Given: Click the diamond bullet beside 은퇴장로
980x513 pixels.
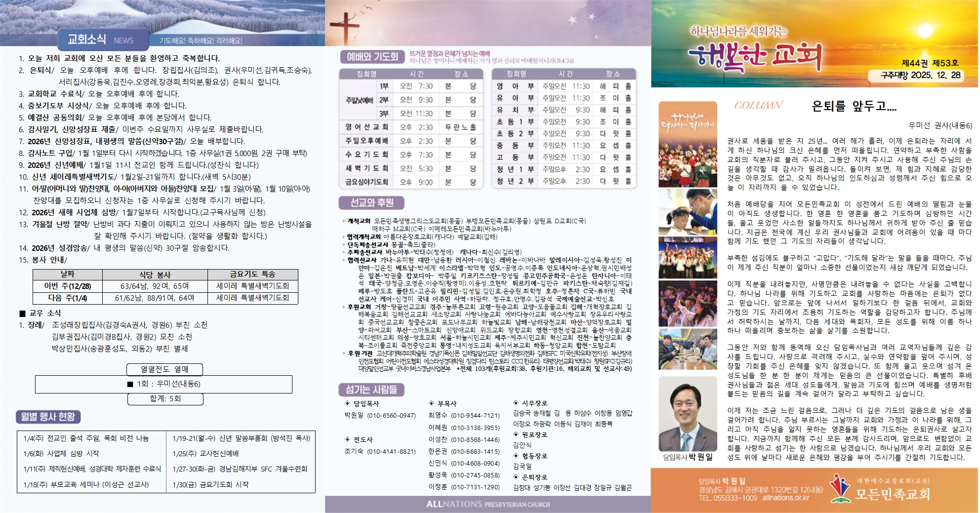Looking at the screenshot, I should (x=516, y=477).
